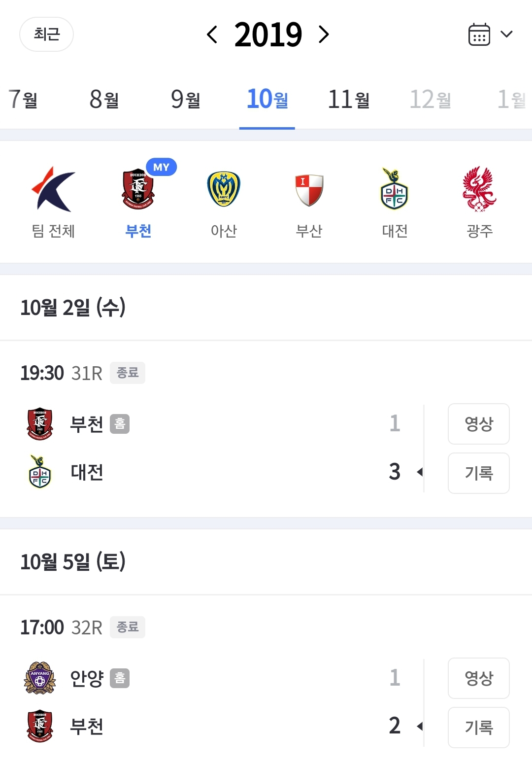Switch to the 9월 month tab

click(x=186, y=100)
